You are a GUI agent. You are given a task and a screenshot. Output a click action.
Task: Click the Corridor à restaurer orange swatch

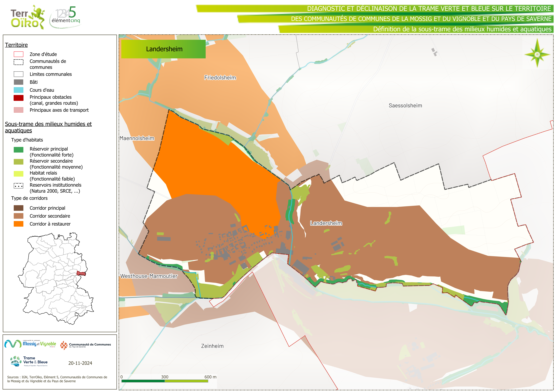coord(19,224)
